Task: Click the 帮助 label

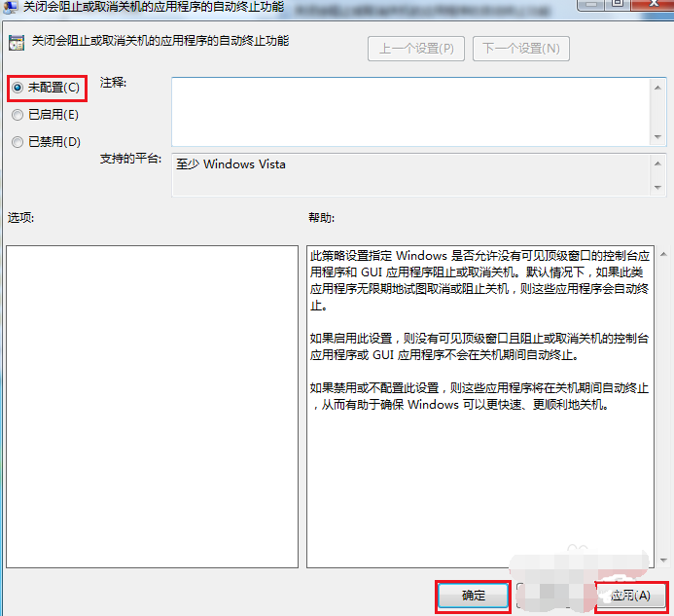Action: tap(321, 218)
